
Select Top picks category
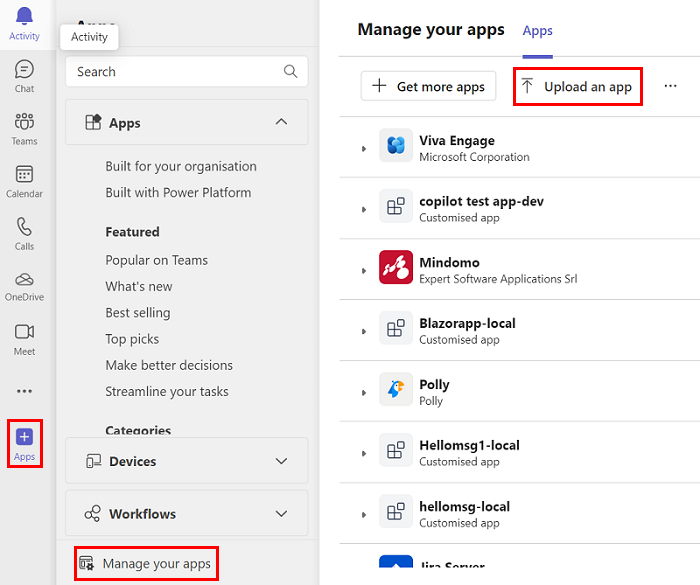coord(132,339)
